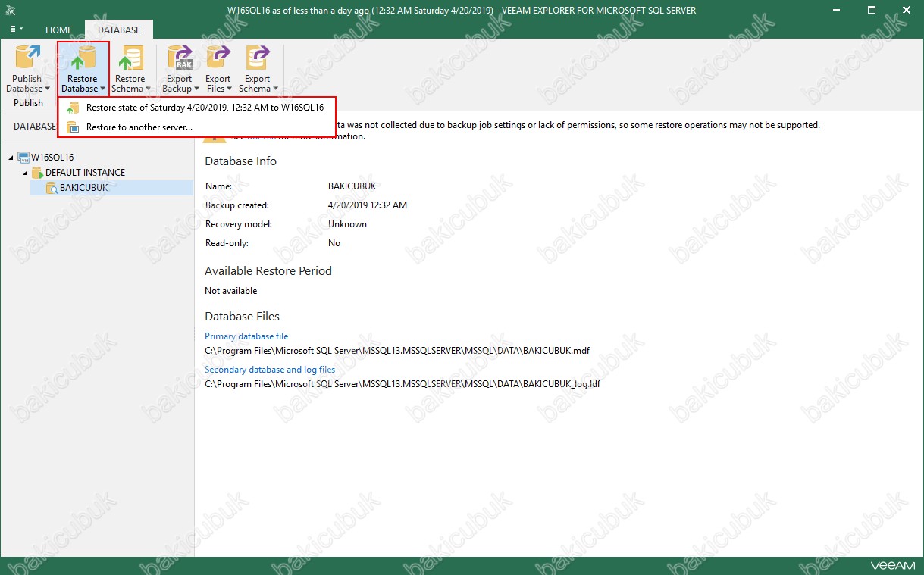Click the Export Files ribbon icon
The height and width of the screenshot is (575, 924).
(x=218, y=58)
